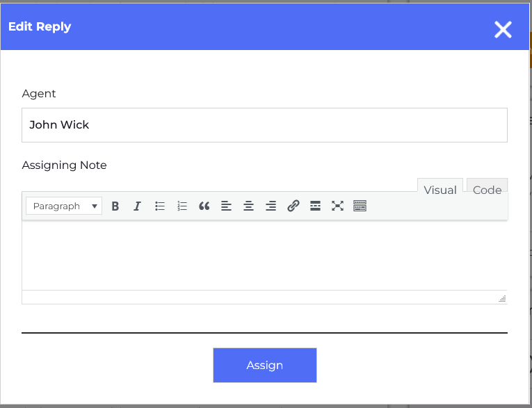Click the Assign button
This screenshot has height=408, width=532.
tap(264, 365)
